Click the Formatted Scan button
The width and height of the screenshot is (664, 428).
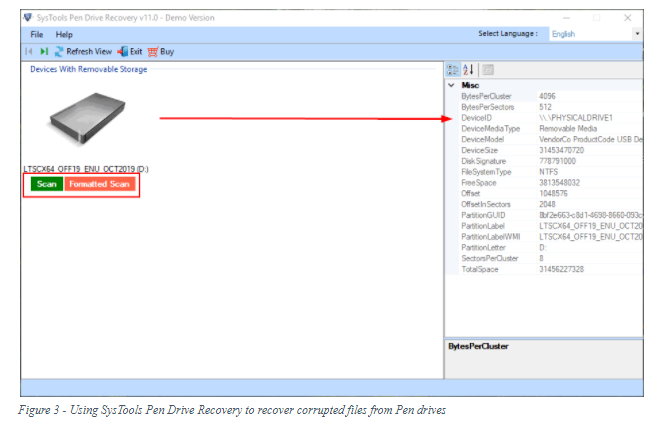coord(100,184)
